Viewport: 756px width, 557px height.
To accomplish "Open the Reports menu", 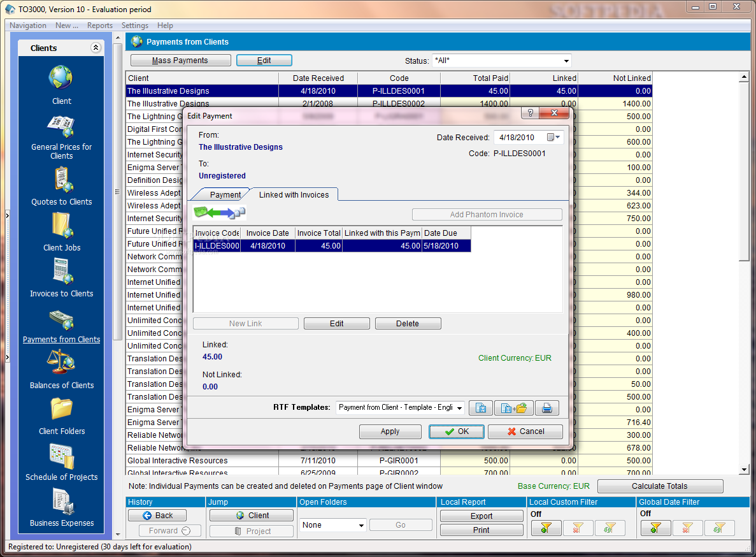I will [x=100, y=25].
